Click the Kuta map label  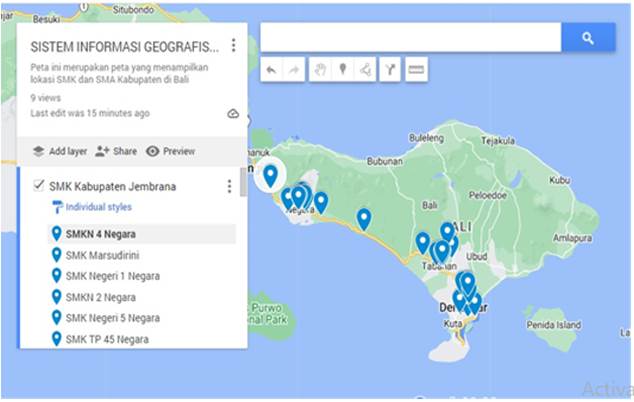453,324
